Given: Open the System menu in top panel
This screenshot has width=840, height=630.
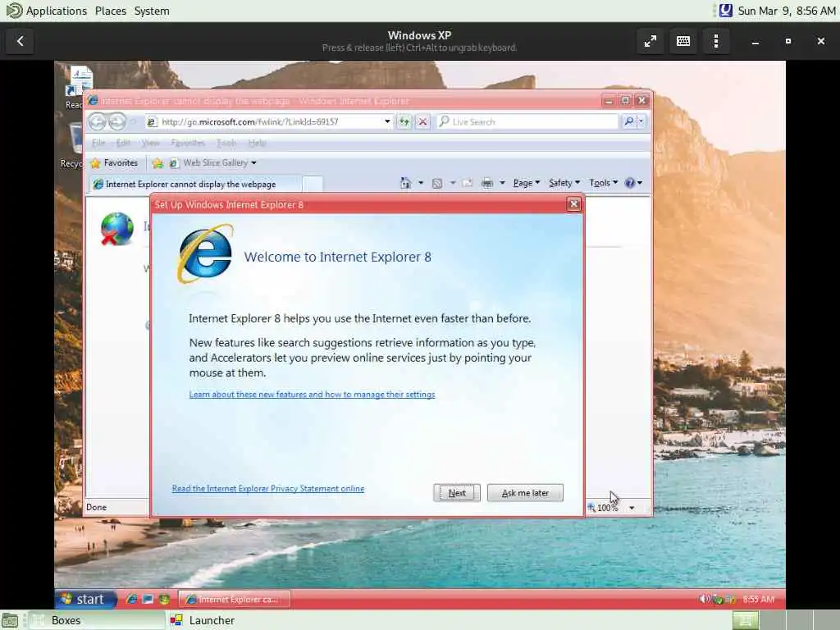Looking at the screenshot, I should tap(152, 11).
